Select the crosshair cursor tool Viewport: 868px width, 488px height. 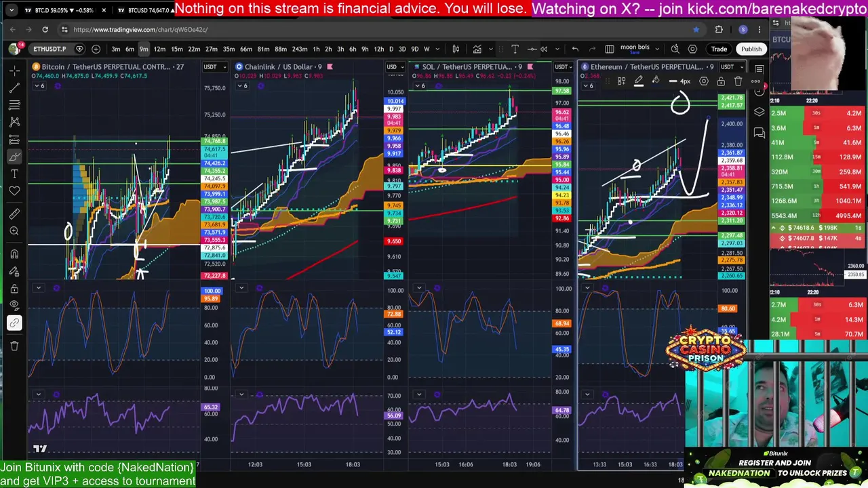coord(14,70)
